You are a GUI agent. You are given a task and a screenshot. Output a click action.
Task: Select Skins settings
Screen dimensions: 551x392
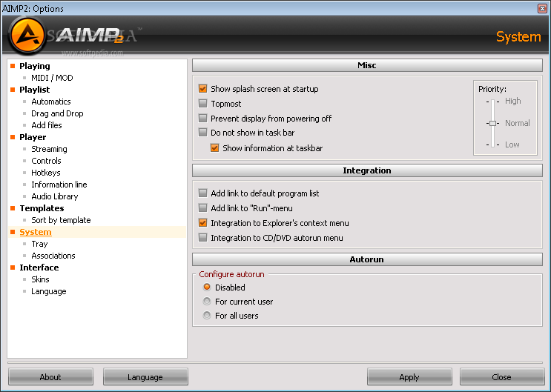click(40, 279)
